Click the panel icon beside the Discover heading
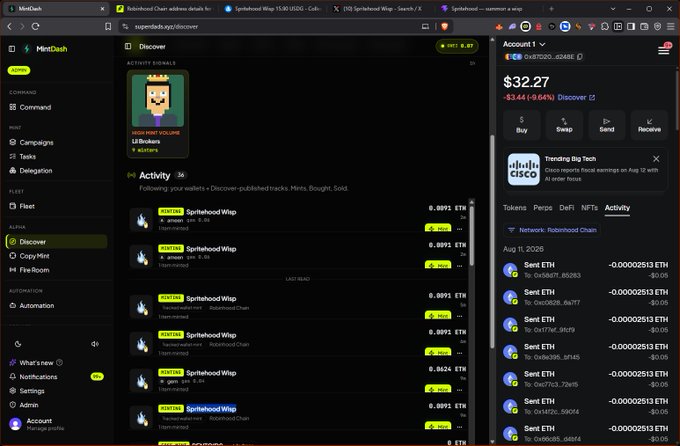This screenshot has width=680, height=446. pos(128,46)
